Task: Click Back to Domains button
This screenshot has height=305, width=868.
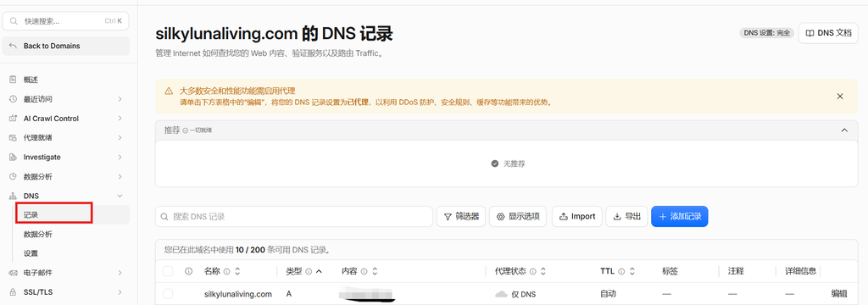Action: 66,46
